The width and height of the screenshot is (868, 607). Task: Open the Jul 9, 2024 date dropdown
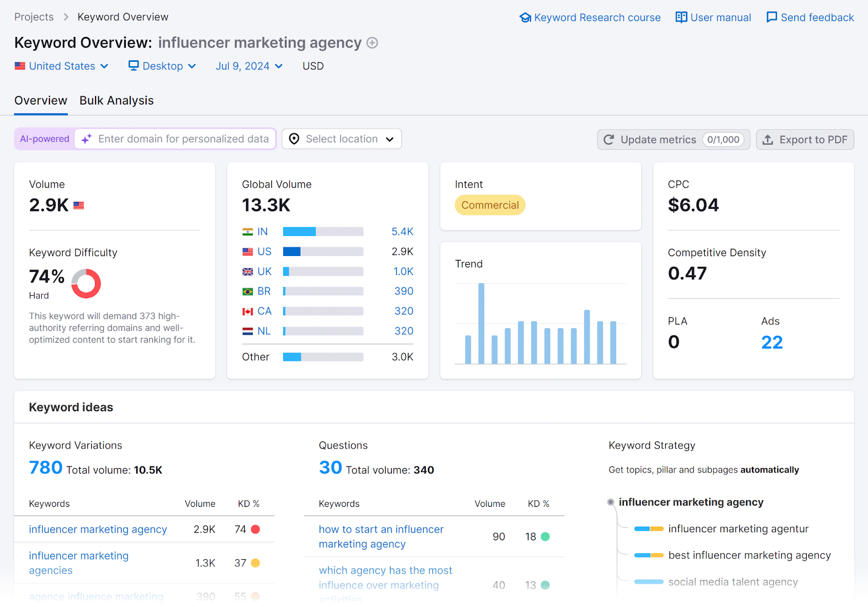pyautogui.click(x=249, y=66)
